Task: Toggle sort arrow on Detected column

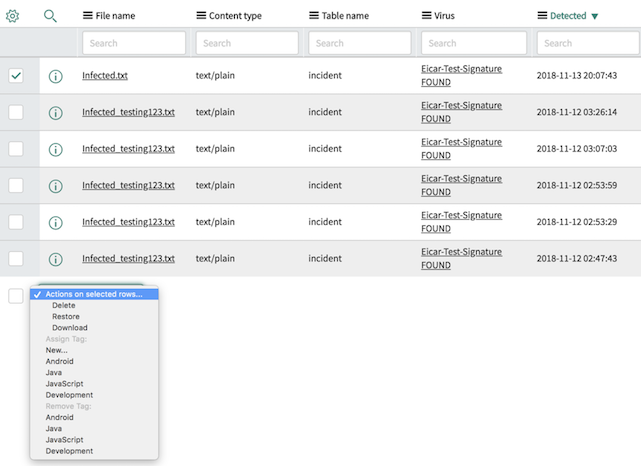Action: coord(595,17)
